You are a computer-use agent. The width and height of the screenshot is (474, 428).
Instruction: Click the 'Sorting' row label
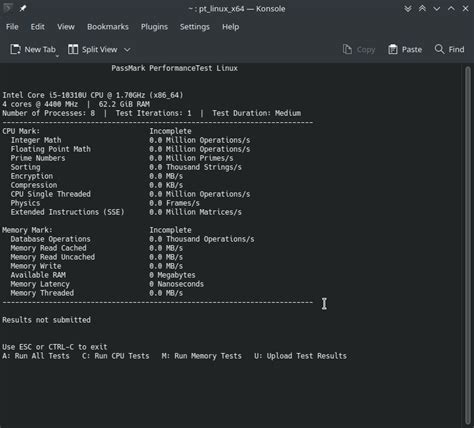(x=25, y=167)
